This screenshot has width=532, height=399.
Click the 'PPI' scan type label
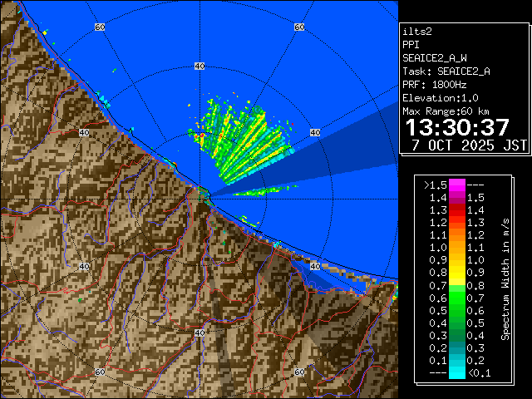411,44
